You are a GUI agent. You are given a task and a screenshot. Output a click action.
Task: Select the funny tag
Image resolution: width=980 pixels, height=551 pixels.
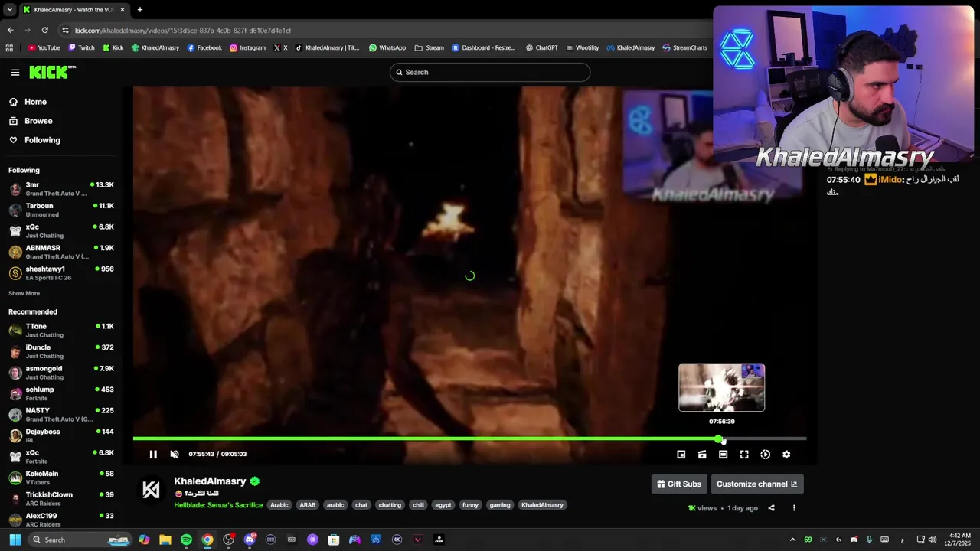tap(470, 505)
